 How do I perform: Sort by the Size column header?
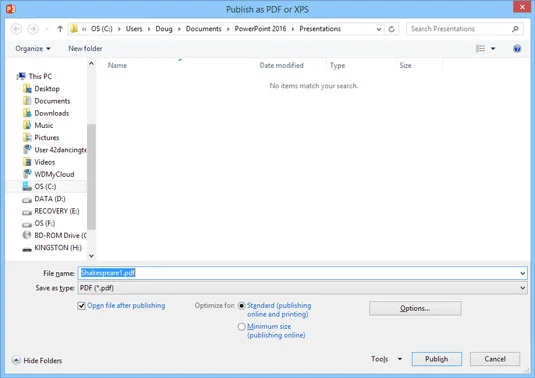coord(405,66)
